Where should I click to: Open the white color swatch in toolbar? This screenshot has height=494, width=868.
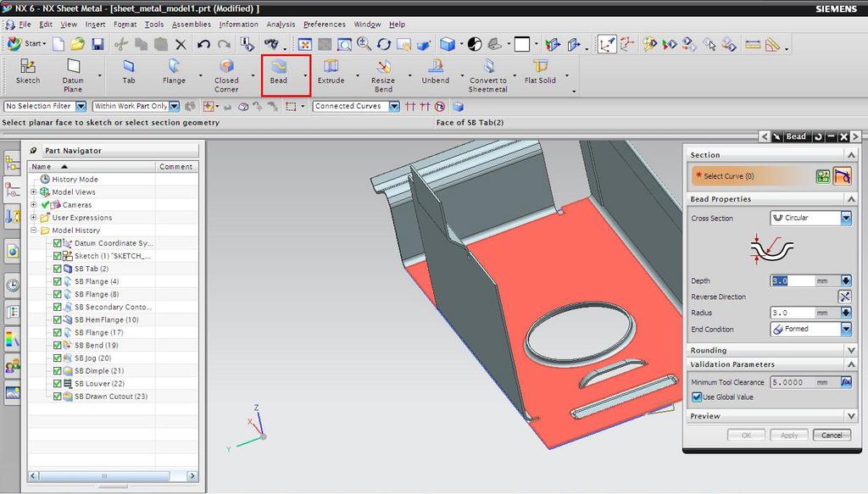point(522,44)
